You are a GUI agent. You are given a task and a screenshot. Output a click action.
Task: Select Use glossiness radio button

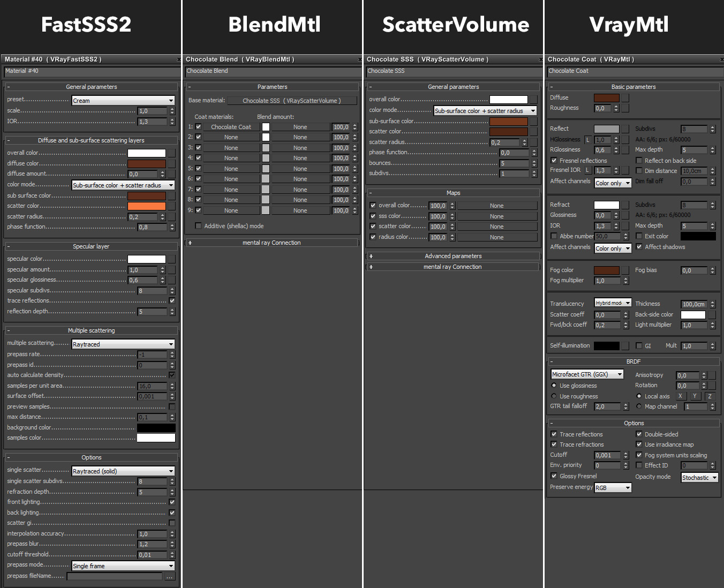(554, 386)
